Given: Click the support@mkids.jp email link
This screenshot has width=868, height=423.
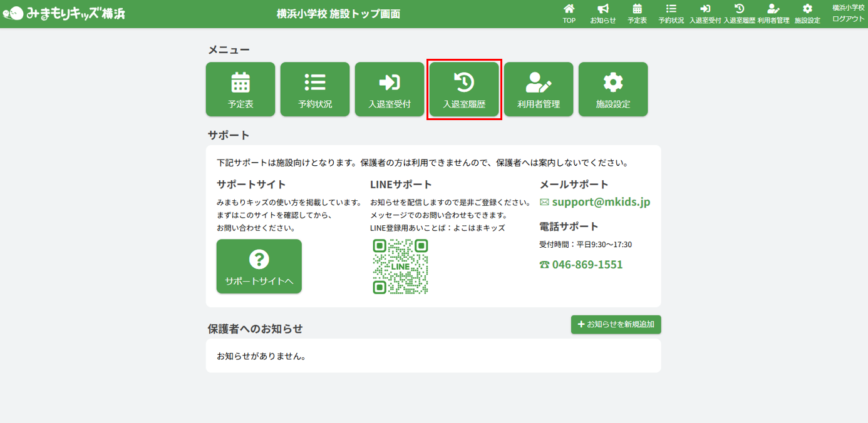Looking at the screenshot, I should [601, 202].
